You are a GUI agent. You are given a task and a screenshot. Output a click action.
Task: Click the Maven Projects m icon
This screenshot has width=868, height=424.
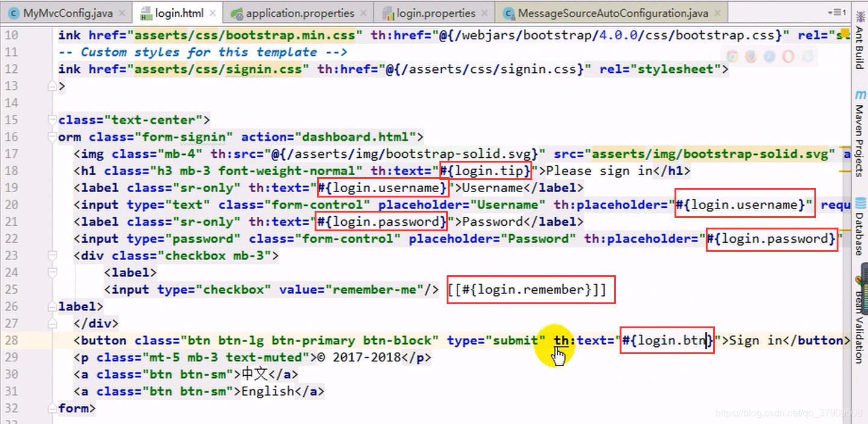point(860,95)
